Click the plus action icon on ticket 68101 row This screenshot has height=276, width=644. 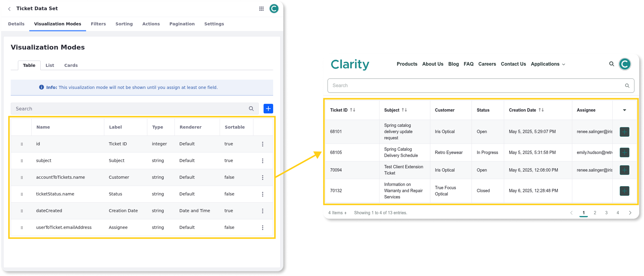pyautogui.click(x=624, y=132)
